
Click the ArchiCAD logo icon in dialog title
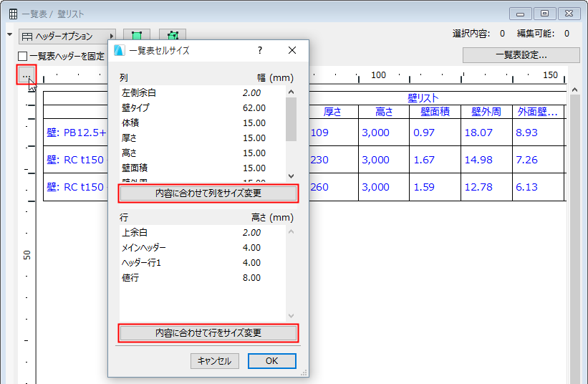click(120, 50)
